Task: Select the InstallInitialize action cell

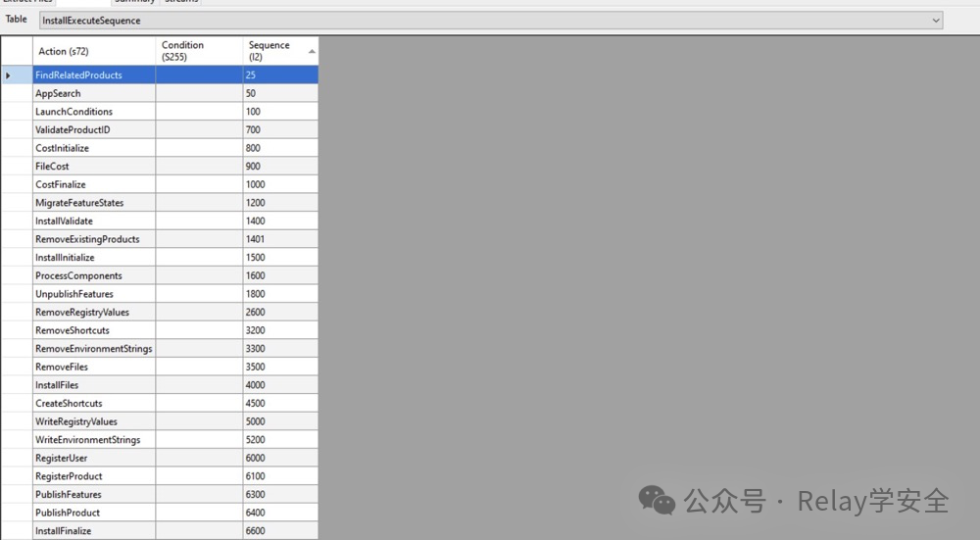Action: (94, 258)
